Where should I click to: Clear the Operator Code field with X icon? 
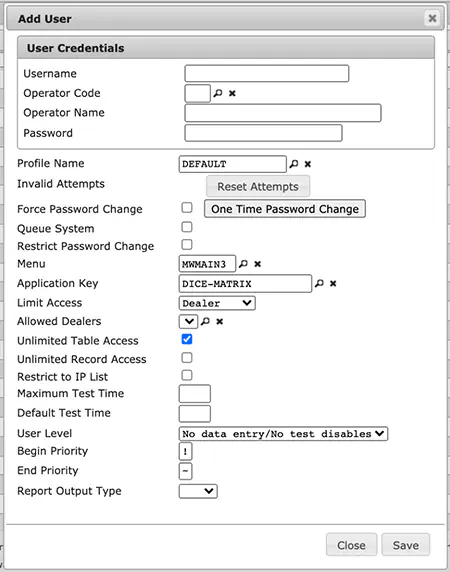(x=232, y=93)
